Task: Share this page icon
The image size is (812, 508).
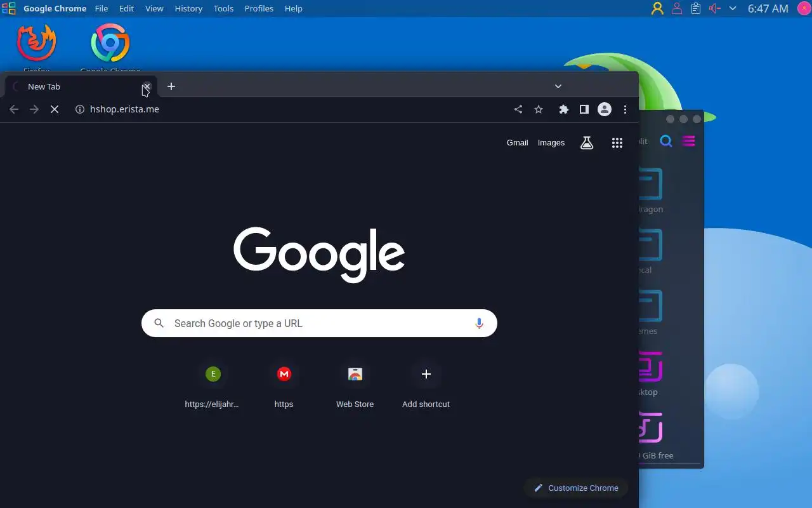Action: point(518,109)
